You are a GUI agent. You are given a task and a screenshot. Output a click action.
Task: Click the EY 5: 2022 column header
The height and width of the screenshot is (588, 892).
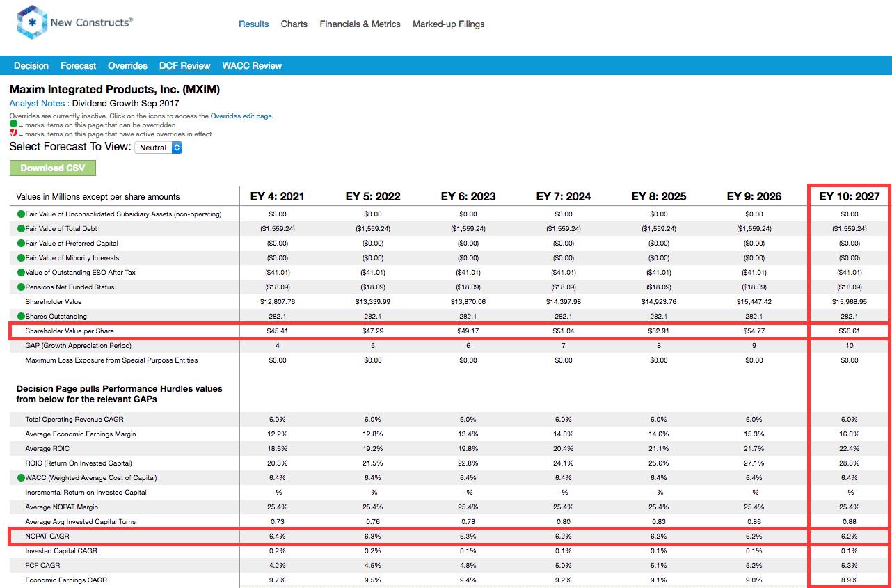[x=373, y=197]
